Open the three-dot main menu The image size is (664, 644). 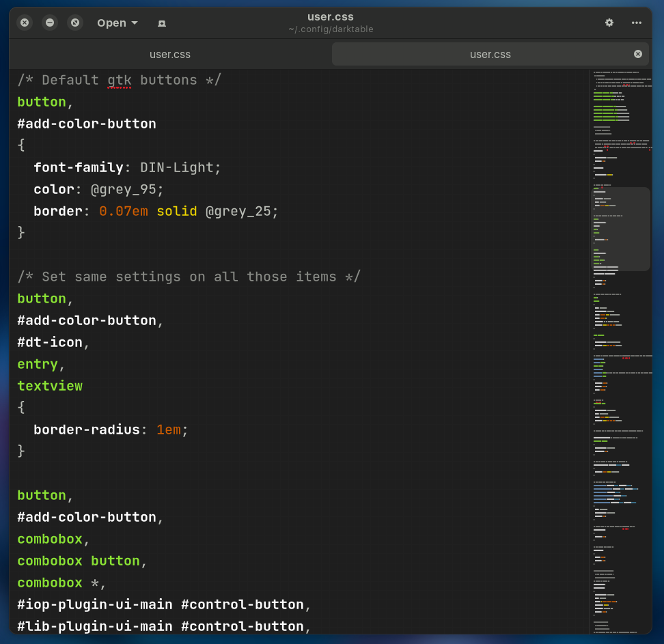click(x=637, y=23)
